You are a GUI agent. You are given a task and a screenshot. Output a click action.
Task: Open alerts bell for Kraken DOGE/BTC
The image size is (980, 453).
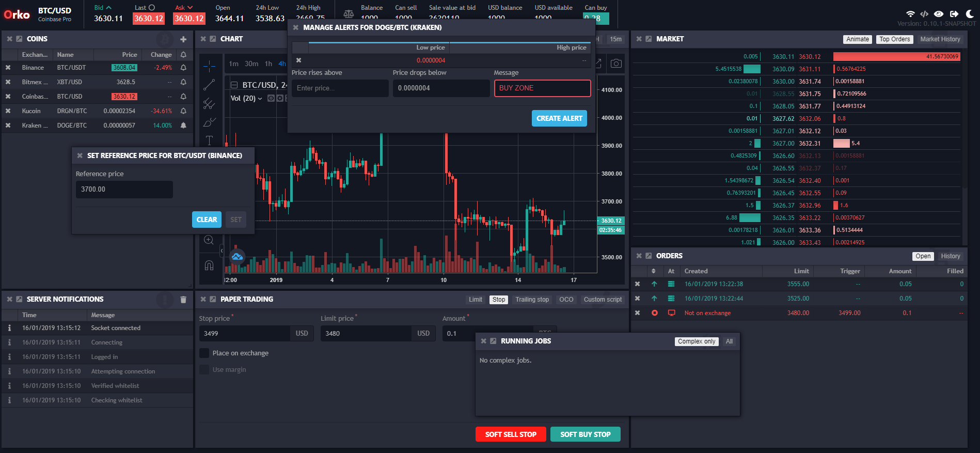(183, 126)
